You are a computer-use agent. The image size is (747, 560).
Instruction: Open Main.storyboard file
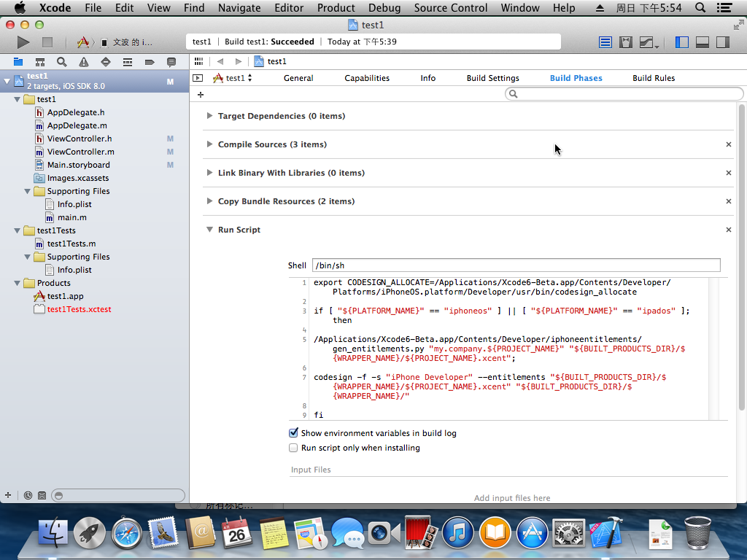click(x=79, y=165)
